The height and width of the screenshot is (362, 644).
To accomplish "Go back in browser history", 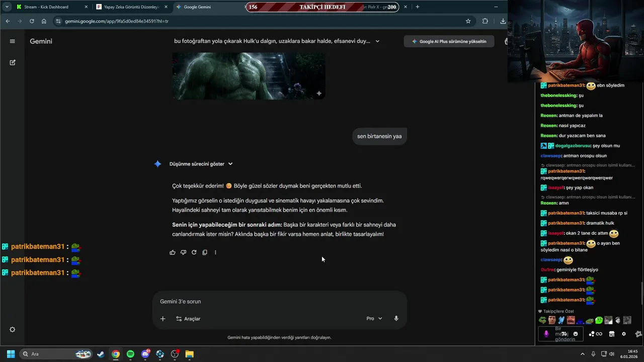I will tap(8, 21).
